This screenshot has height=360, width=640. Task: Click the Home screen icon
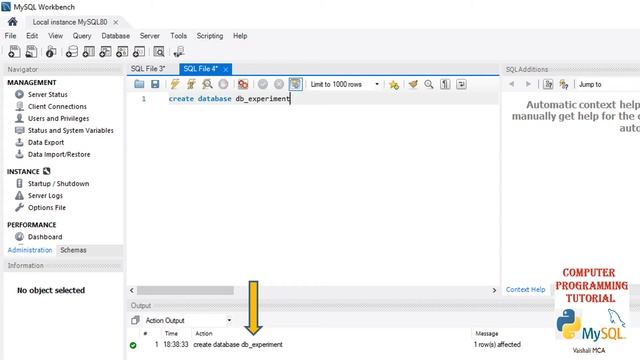(x=13, y=22)
